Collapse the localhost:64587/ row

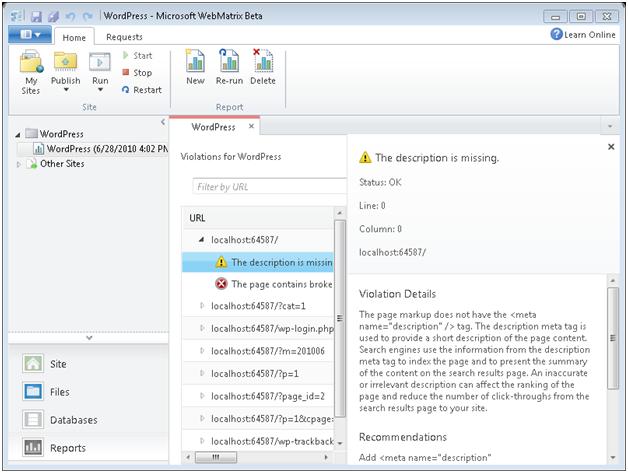(201, 240)
